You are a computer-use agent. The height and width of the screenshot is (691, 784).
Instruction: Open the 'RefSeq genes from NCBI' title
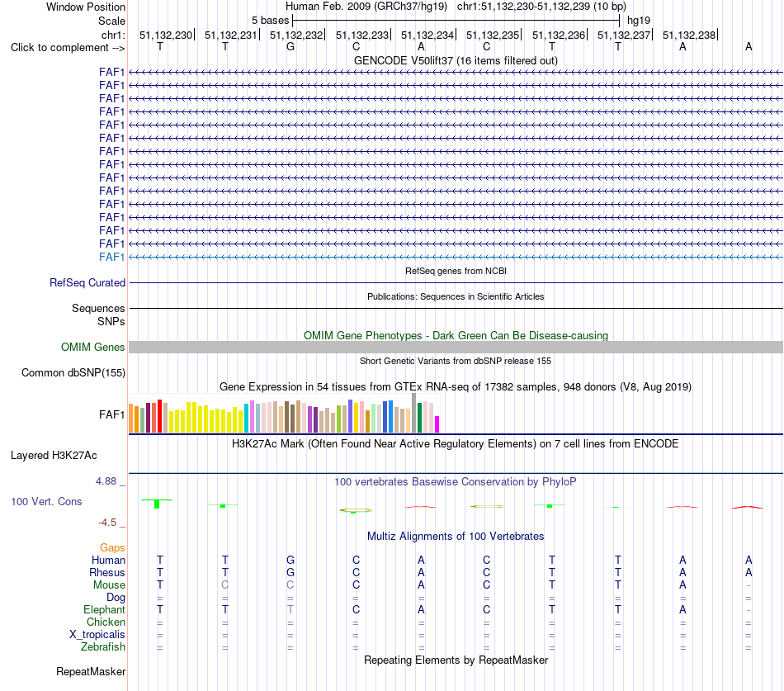tap(456, 271)
